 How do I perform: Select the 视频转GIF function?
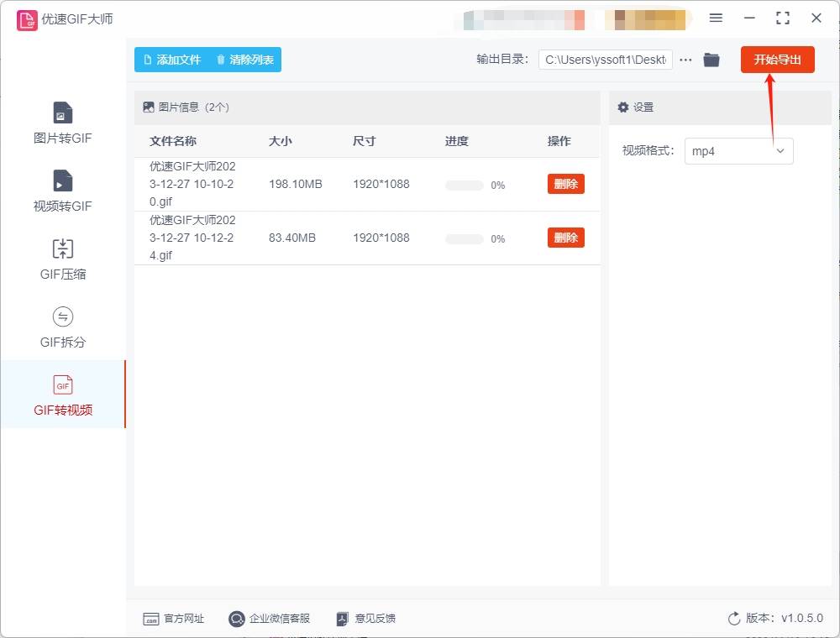coord(62,190)
